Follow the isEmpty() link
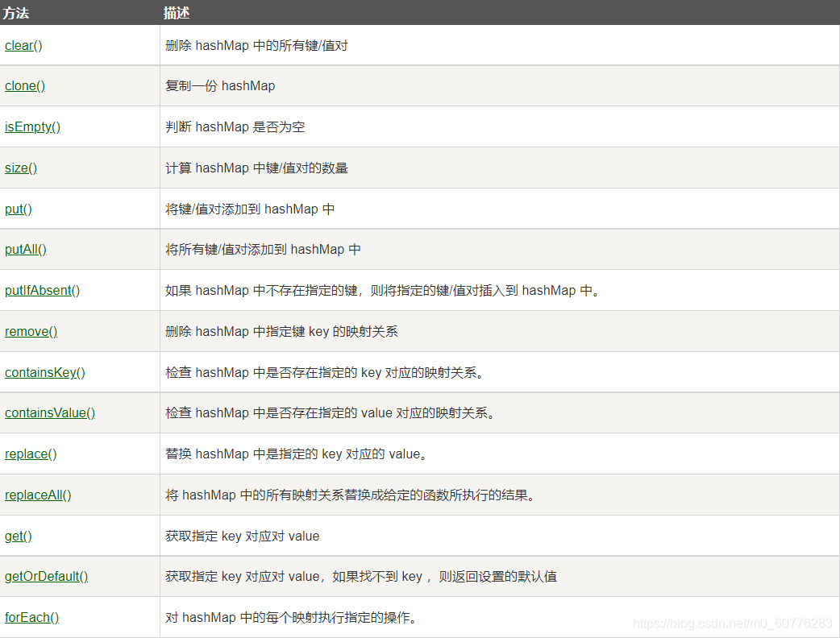The height and width of the screenshot is (638, 840). coord(33,126)
